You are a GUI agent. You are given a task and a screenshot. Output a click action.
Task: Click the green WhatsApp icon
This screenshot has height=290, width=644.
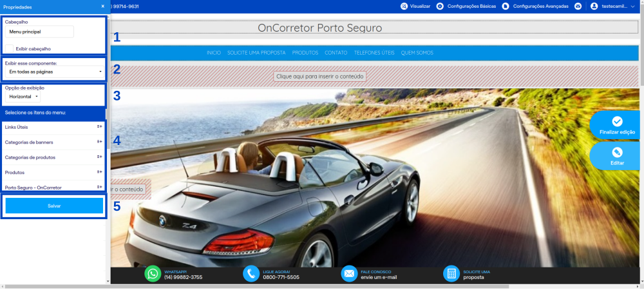[153, 274]
